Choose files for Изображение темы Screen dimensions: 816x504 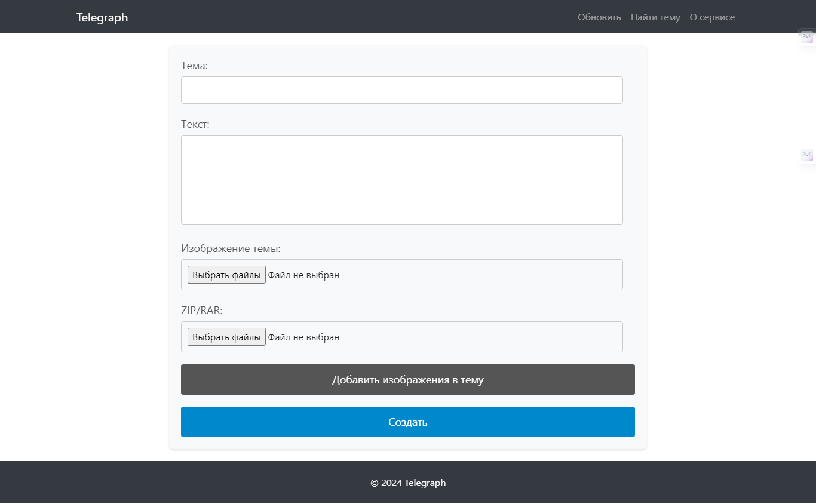point(226,275)
